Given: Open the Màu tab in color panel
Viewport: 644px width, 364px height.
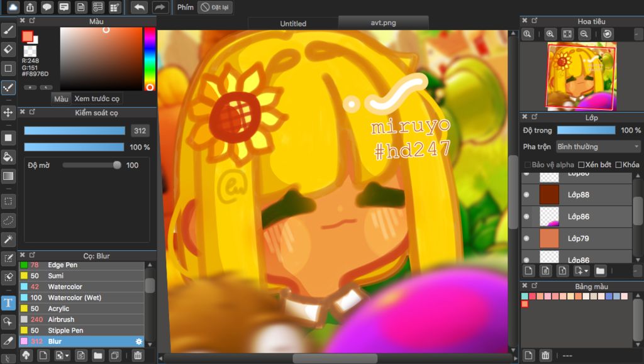Looking at the screenshot, I should [61, 99].
